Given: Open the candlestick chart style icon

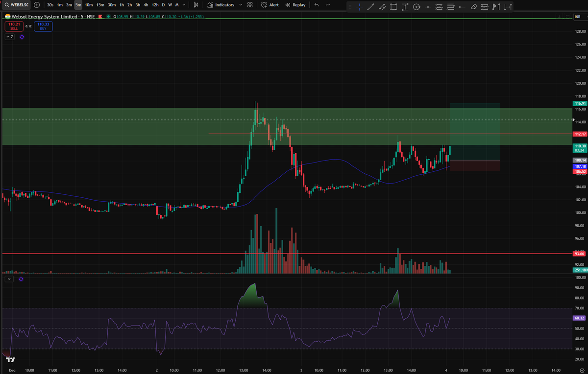Looking at the screenshot, I should point(196,5).
